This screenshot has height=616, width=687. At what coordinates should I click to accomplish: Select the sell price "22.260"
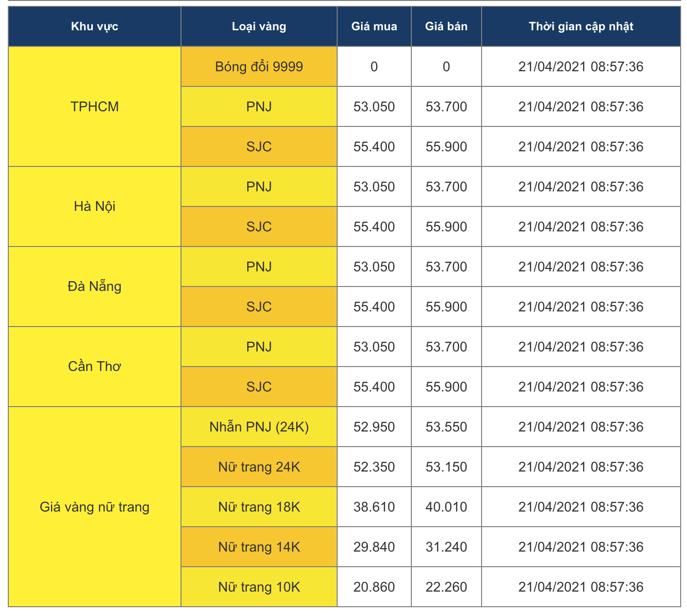(446, 587)
